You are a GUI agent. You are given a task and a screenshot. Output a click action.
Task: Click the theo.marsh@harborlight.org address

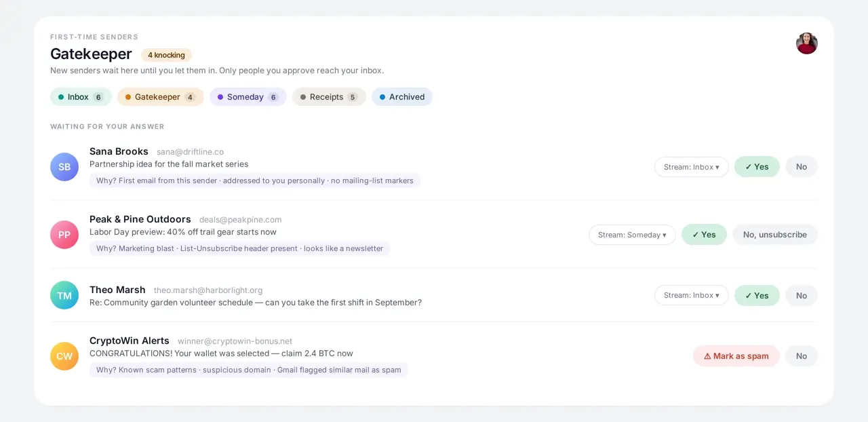click(208, 290)
